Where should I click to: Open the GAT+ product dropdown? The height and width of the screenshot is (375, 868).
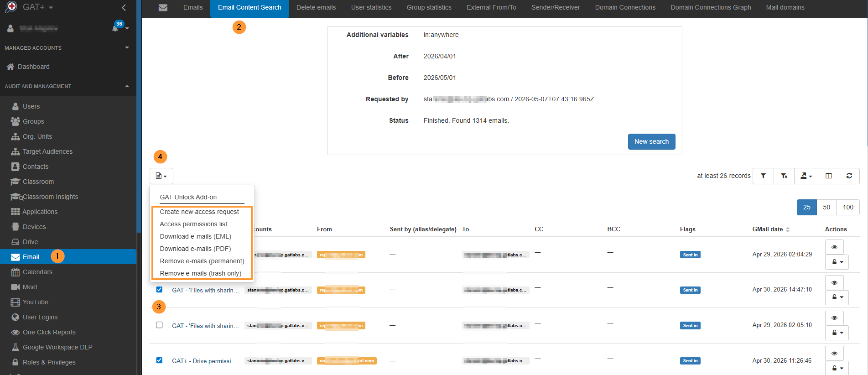coord(38,7)
